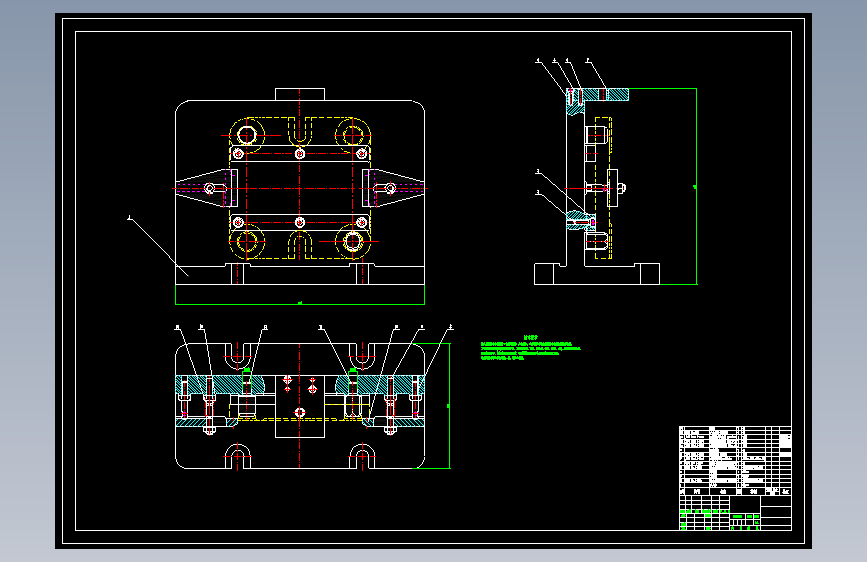Click the parts list table in the title block
867x562 pixels.
735,460
